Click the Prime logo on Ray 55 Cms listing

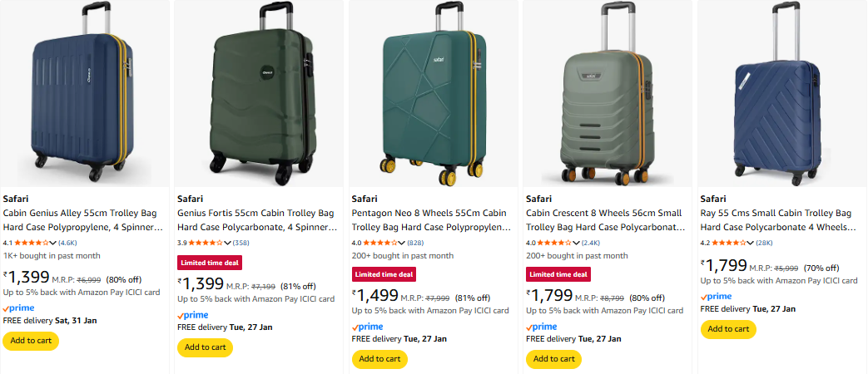click(716, 297)
